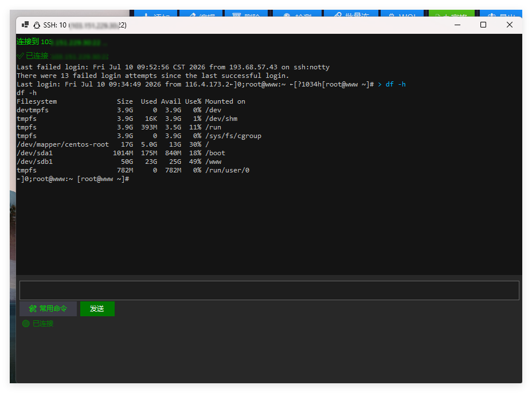The width and height of the screenshot is (532, 393).
Task: Click the 发送 send button
Action: tap(97, 309)
